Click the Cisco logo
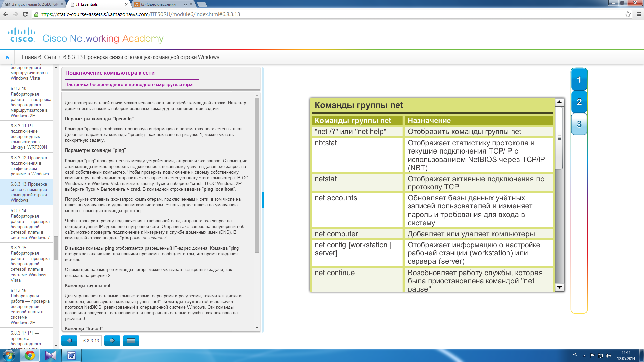The height and width of the screenshot is (362, 644). [x=22, y=35]
